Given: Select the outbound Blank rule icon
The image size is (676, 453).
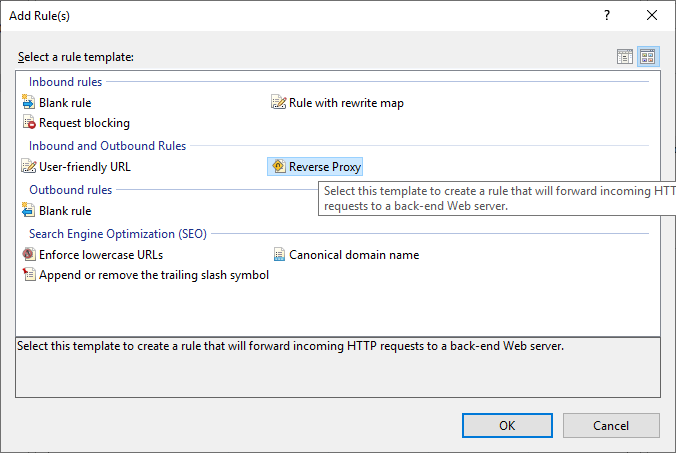Looking at the screenshot, I should tap(28, 211).
